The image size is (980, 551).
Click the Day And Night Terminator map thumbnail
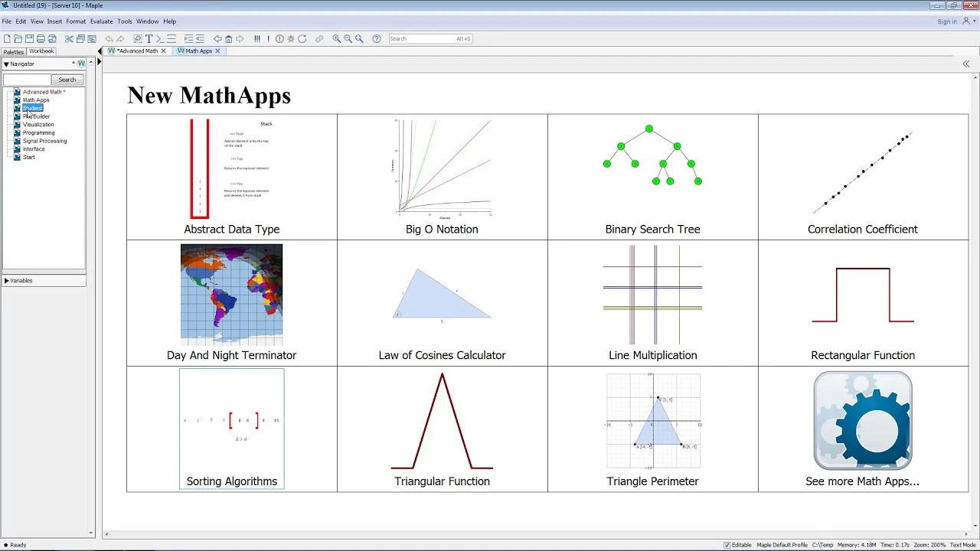[231, 295]
